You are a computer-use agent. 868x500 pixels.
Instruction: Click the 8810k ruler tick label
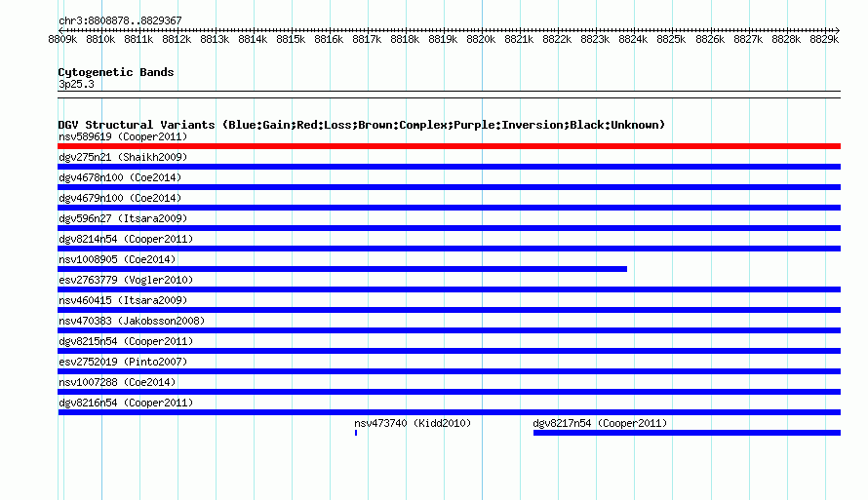[100, 39]
